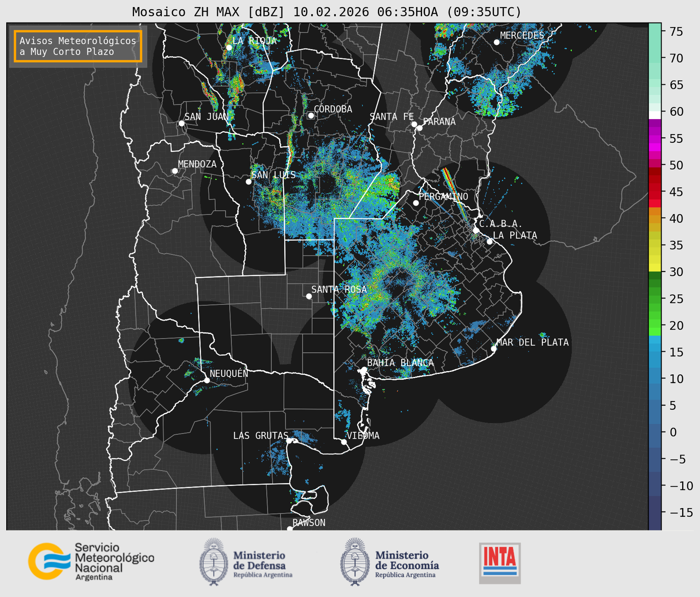Viewport: 700px width, 597px height.
Task: Click the MERCEDES city marker dot
Action: [497, 42]
